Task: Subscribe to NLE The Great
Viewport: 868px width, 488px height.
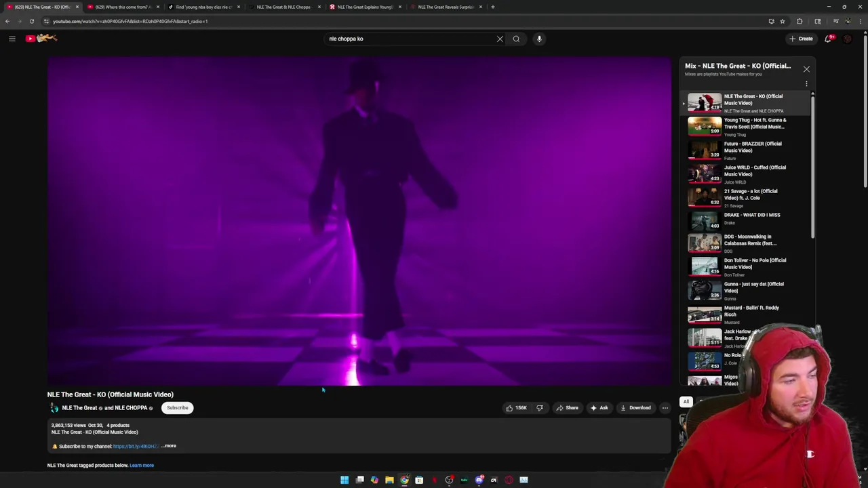Action: click(x=177, y=408)
